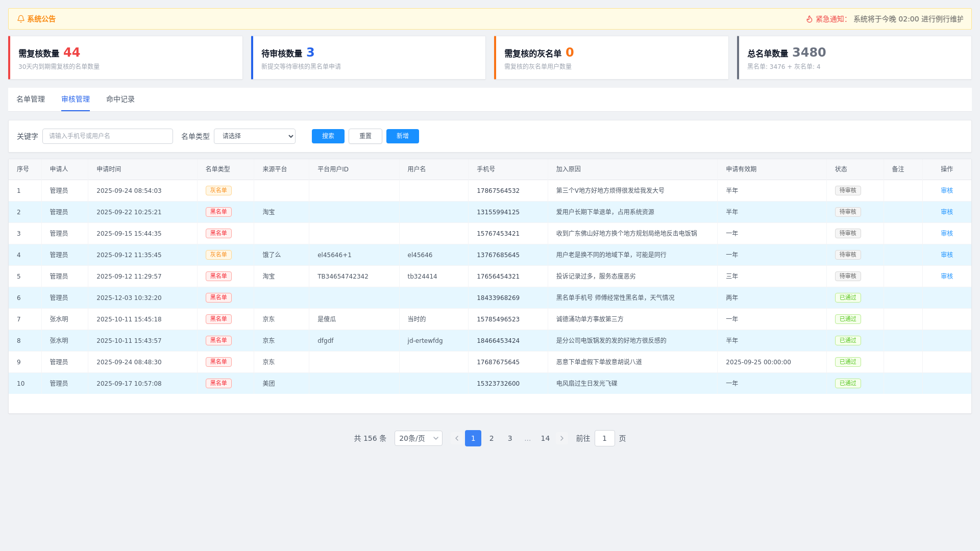The image size is (980, 551).
Task: Click the flame icon before 紧急通知
Action: (x=810, y=19)
